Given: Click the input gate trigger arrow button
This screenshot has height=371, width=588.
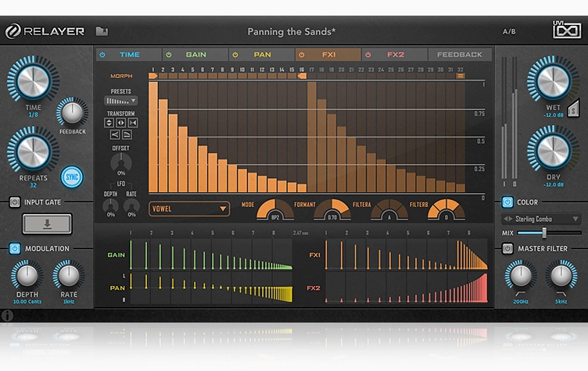Looking at the screenshot, I should [x=47, y=224].
